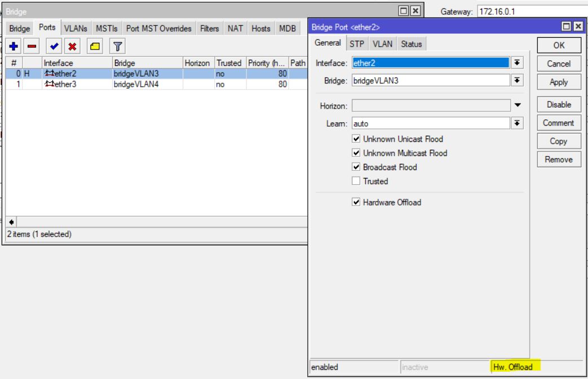Click the Learn field showing auto
The height and width of the screenshot is (379, 588).
point(431,123)
